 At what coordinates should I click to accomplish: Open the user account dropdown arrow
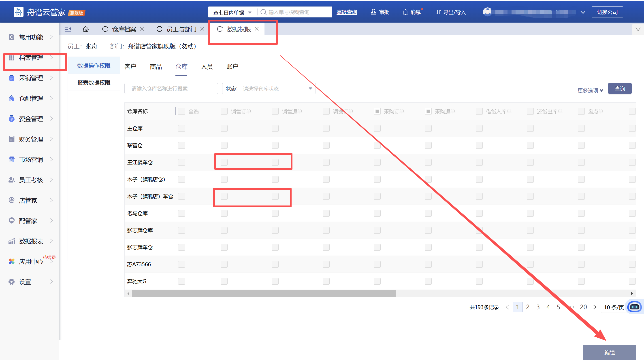583,12
